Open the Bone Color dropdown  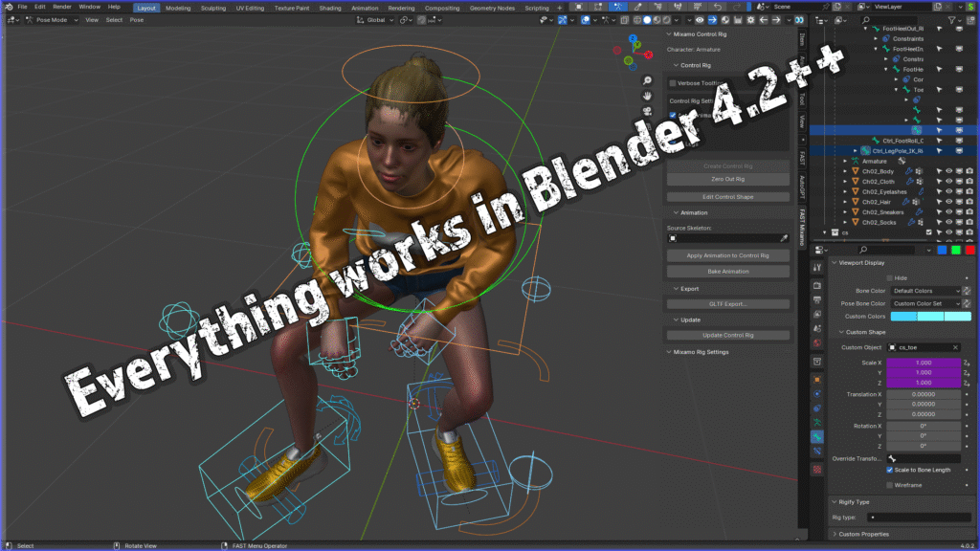click(925, 291)
